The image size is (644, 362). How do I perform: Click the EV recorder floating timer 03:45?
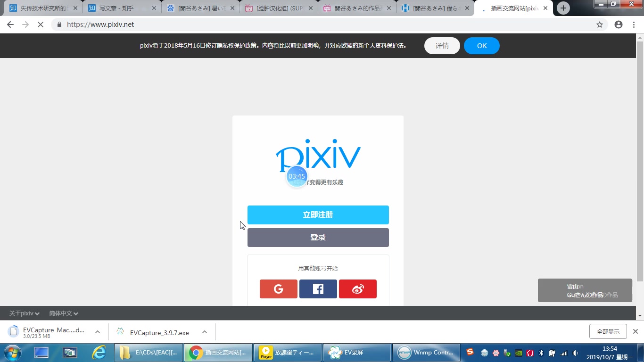[297, 176]
